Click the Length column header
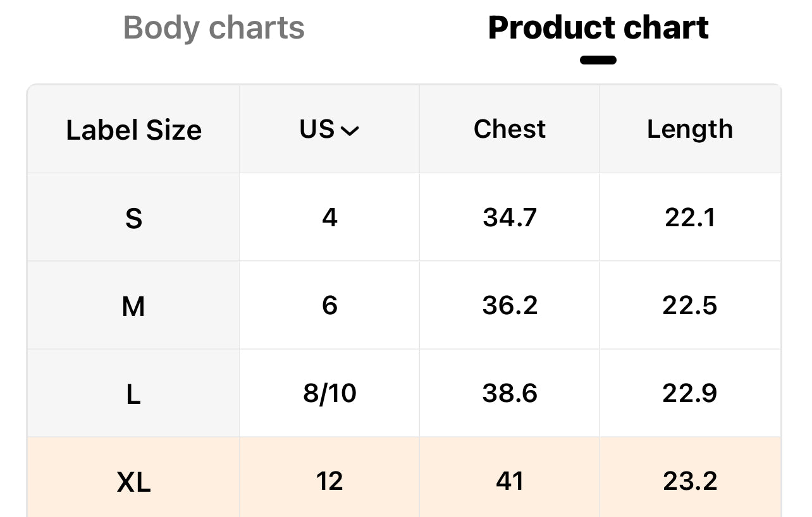This screenshot has height=517, width=812. click(689, 129)
